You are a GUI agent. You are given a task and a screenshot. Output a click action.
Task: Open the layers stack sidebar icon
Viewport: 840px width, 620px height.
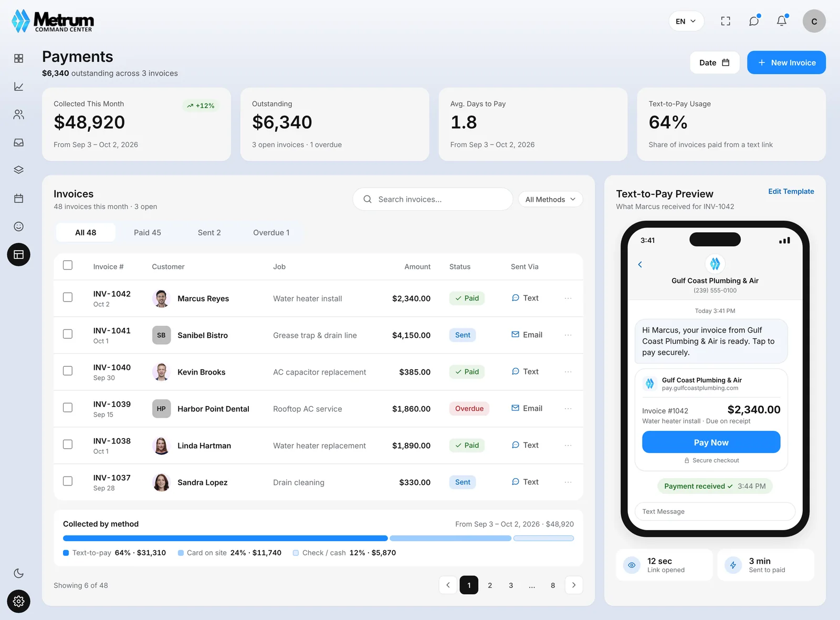(18, 170)
